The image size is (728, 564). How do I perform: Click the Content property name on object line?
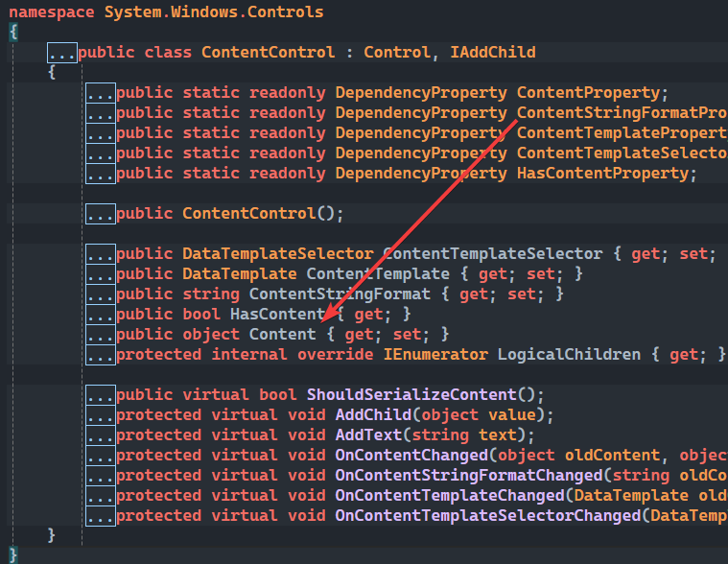(282, 335)
